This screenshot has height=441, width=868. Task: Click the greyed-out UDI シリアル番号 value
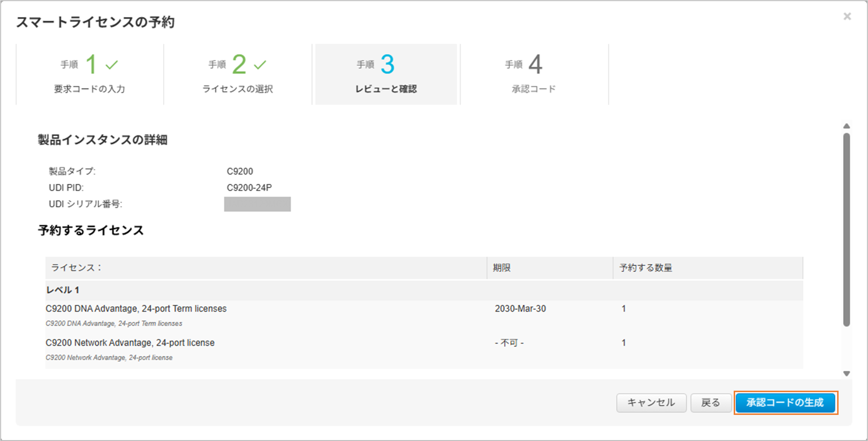coord(257,204)
